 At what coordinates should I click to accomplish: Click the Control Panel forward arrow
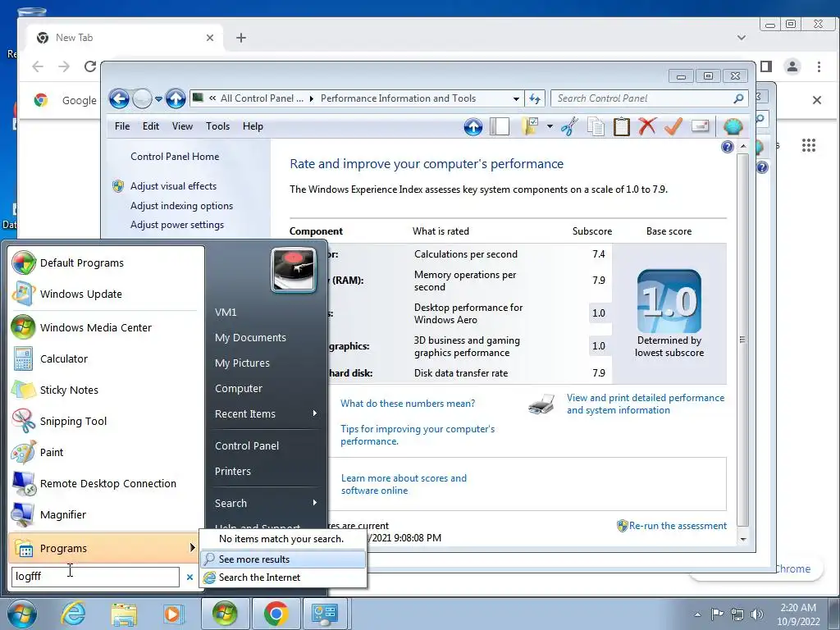[142, 98]
